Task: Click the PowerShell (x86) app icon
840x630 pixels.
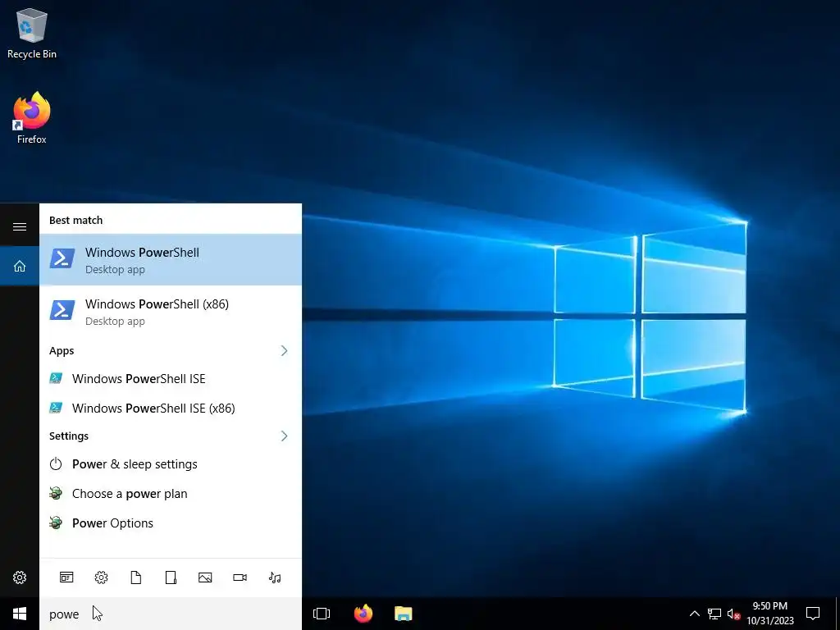Action: pos(62,310)
